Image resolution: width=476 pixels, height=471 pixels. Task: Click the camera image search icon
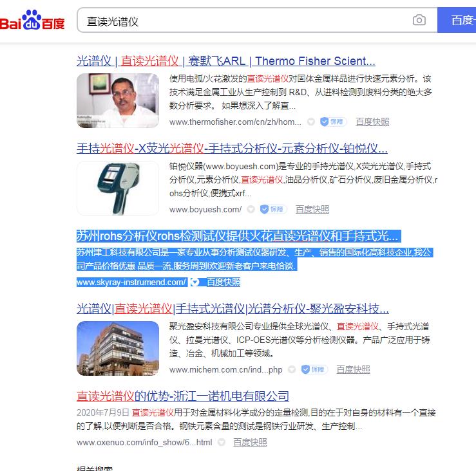pos(419,21)
